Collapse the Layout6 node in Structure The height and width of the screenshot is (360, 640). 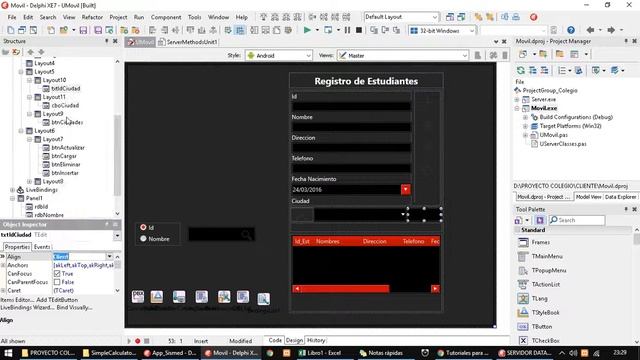coord(21,131)
